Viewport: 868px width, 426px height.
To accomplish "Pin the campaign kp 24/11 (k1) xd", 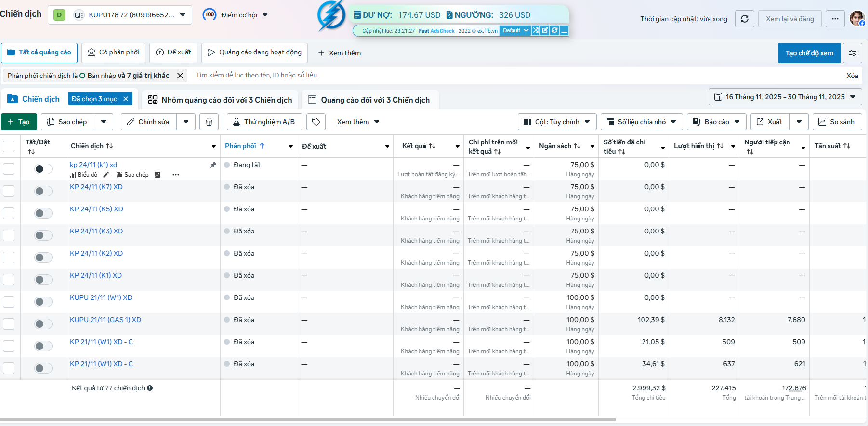I will tap(213, 165).
